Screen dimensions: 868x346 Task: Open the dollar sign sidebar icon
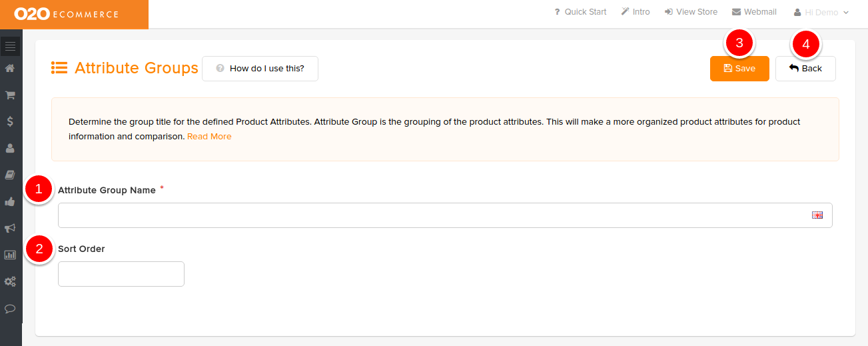point(10,121)
